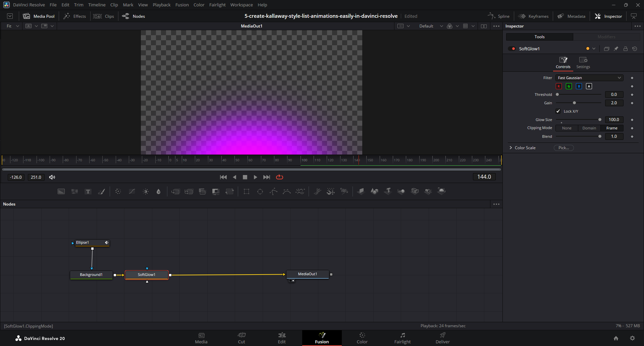This screenshot has width=644, height=346.
Task: Set Clipping Mode to Domain
Action: tap(589, 128)
